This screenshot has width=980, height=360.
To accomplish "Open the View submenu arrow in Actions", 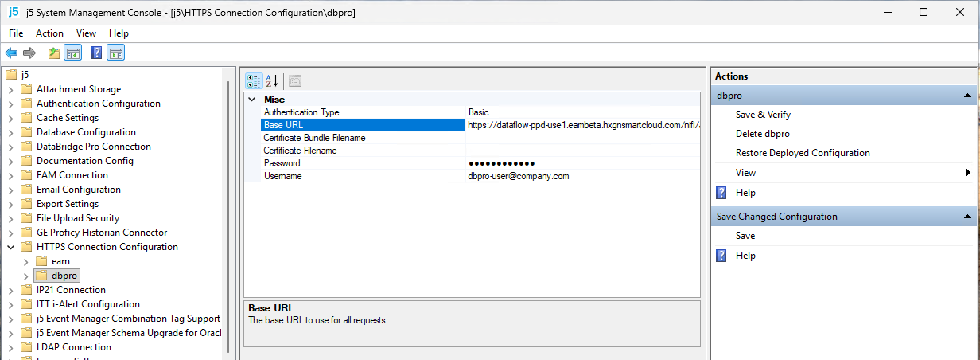I will [x=968, y=173].
